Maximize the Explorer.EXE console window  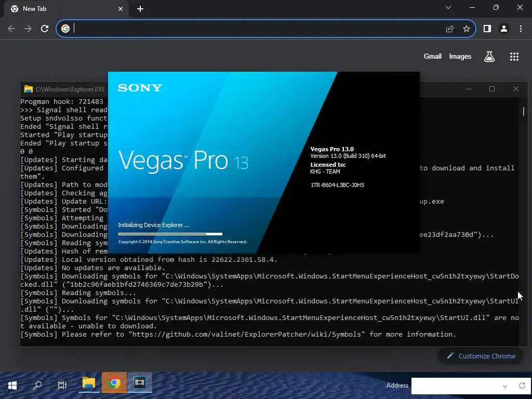(492, 89)
